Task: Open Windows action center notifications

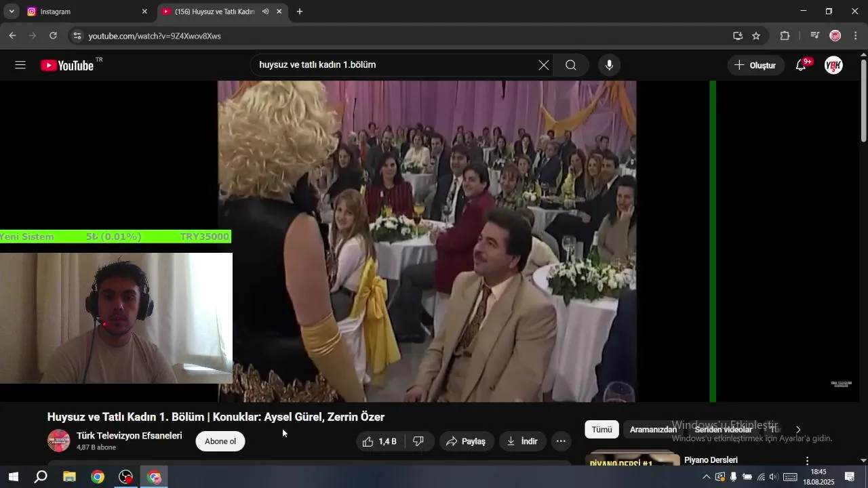Action: (850, 477)
